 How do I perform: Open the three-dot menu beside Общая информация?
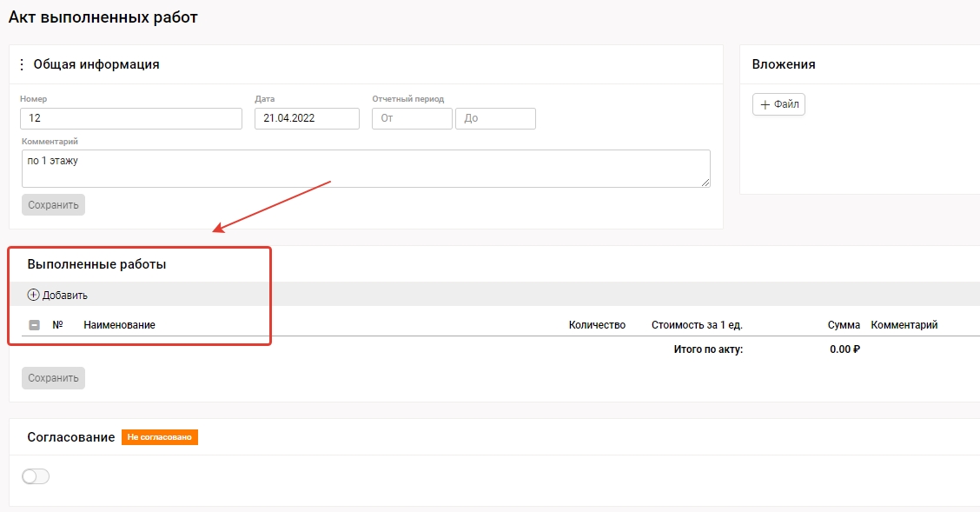point(22,64)
